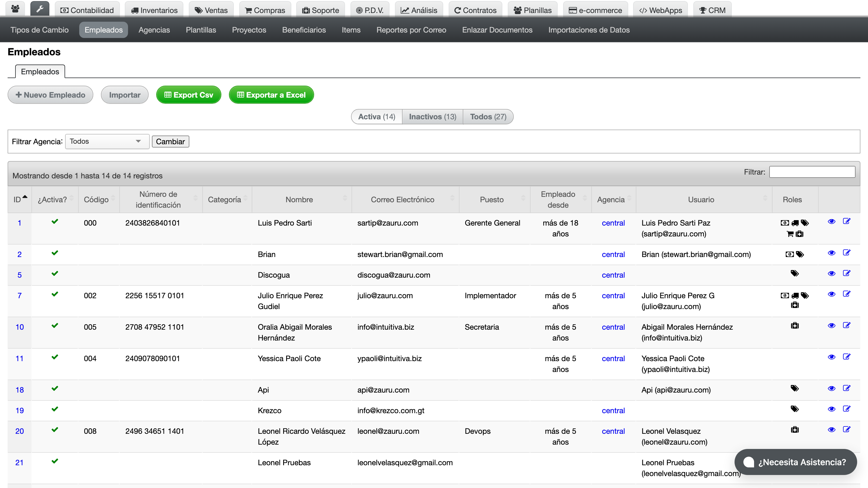View employee Brian with eye icon

pos(831,253)
